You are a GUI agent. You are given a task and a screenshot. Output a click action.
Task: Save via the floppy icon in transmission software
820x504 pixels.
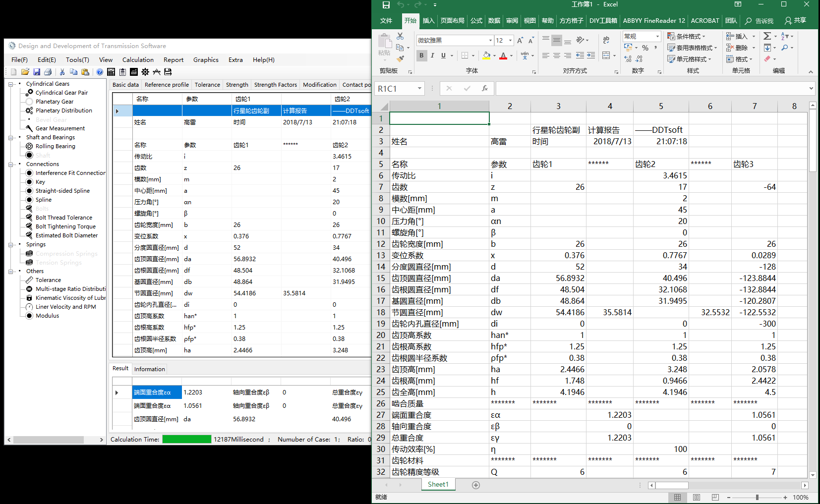pos(37,72)
